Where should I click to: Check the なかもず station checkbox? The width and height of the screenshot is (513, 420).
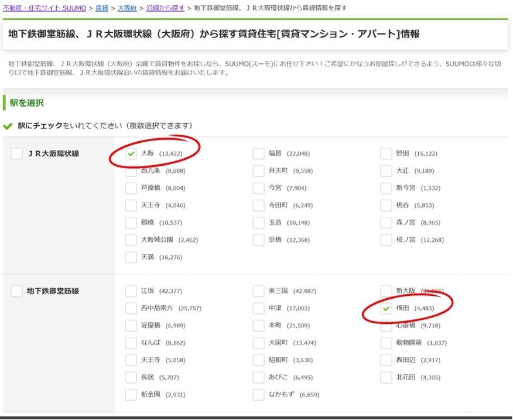pyautogui.click(x=259, y=395)
